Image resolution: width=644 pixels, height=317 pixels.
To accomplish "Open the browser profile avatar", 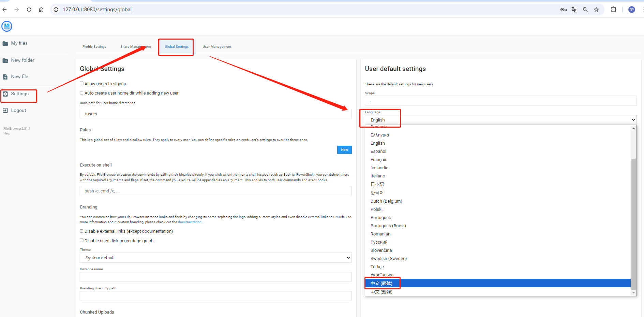I will pyautogui.click(x=632, y=10).
